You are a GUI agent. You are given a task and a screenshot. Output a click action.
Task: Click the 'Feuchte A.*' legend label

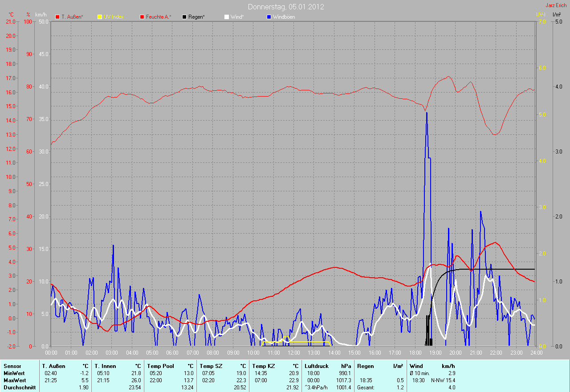coord(159,17)
